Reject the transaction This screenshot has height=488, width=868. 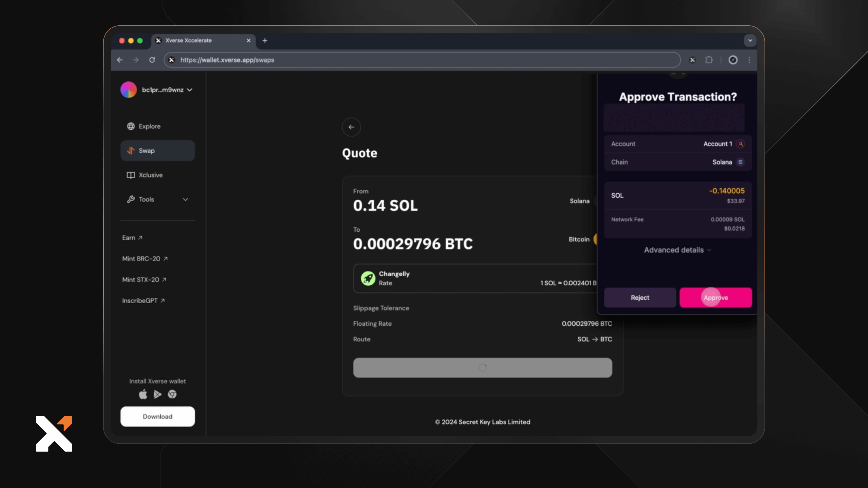[x=640, y=298]
